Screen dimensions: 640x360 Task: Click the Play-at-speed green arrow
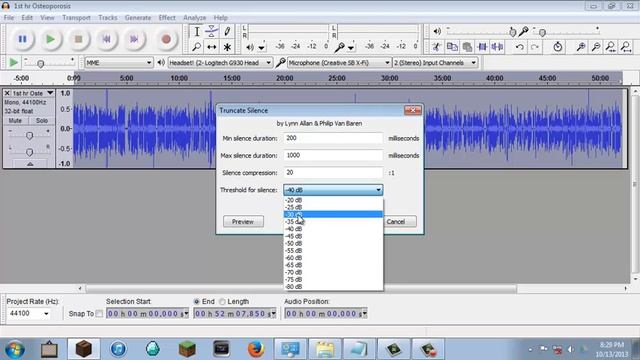click(x=13, y=62)
